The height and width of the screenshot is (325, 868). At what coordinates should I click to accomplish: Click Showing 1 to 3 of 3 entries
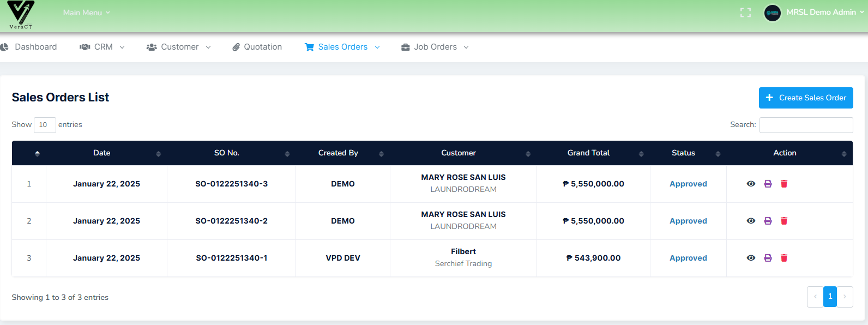click(x=60, y=297)
